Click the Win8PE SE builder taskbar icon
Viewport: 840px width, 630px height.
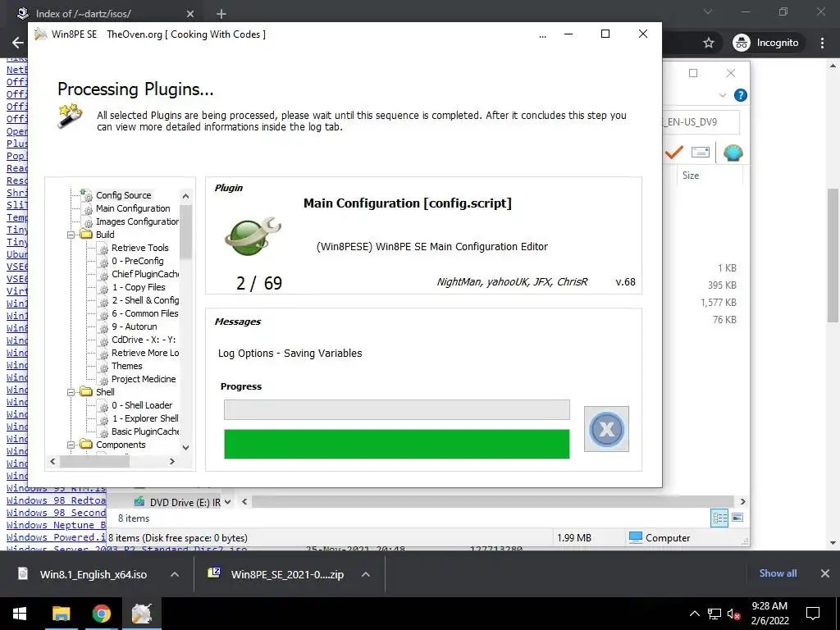tap(142, 614)
